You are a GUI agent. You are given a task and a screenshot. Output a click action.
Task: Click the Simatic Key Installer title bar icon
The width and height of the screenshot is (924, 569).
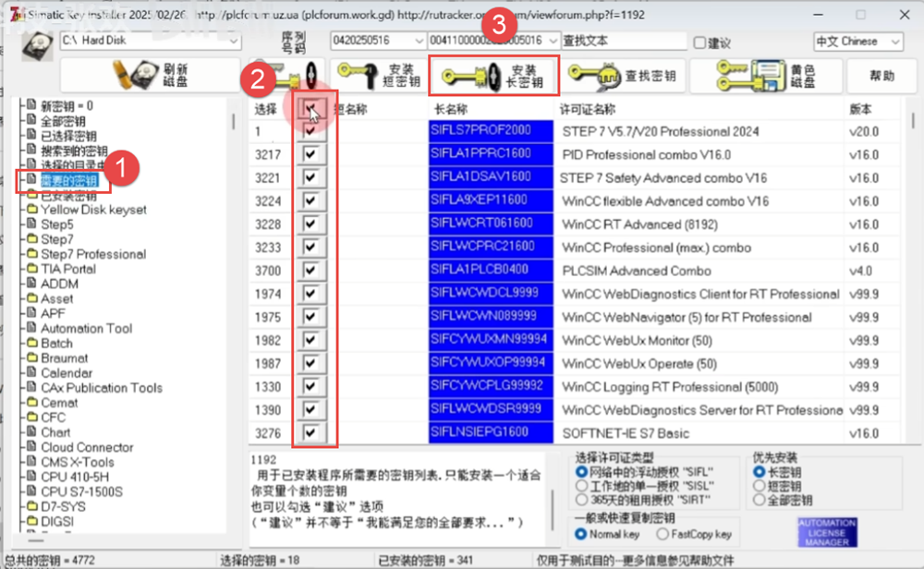tap(18, 14)
